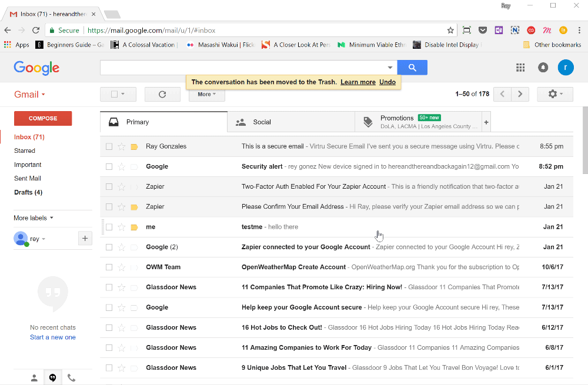The height and width of the screenshot is (385, 588).
Task: Open Google notifications bell
Action: [x=543, y=68]
